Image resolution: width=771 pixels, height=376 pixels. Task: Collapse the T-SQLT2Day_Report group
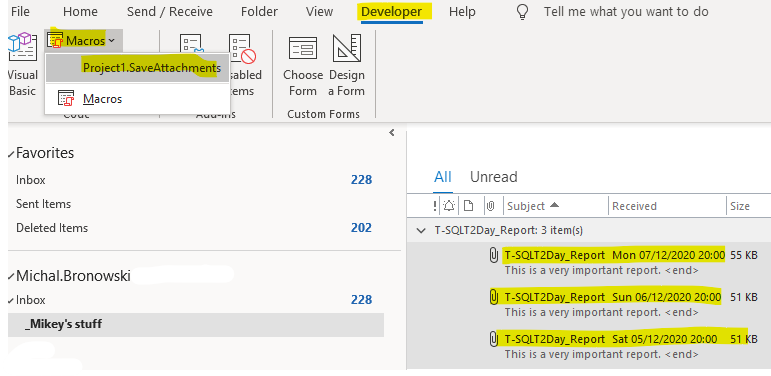pos(421,231)
